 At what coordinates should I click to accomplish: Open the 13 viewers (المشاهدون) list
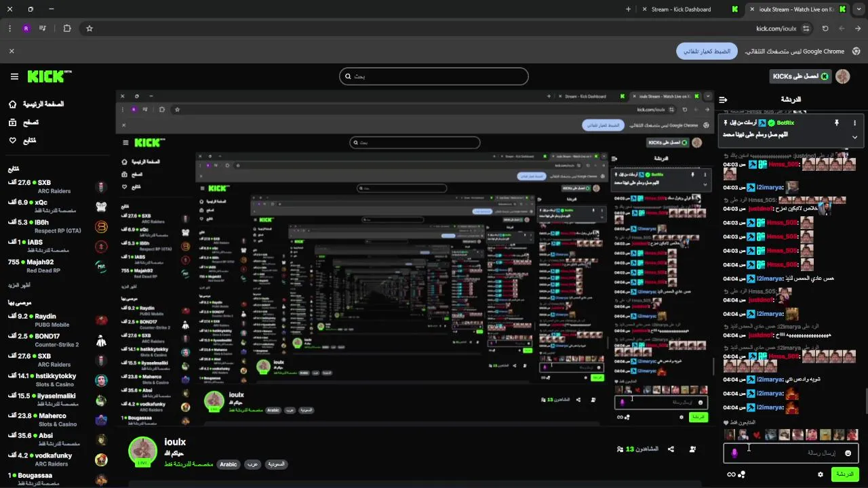pyautogui.click(x=637, y=449)
